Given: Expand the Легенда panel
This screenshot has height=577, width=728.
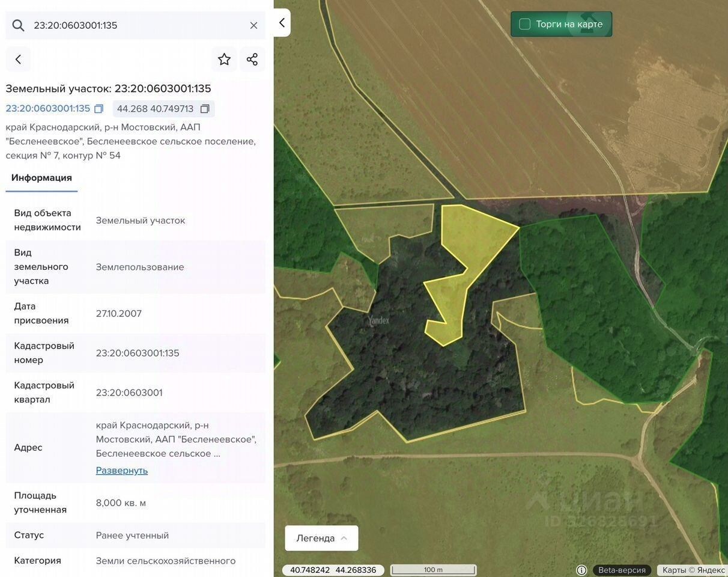Looking at the screenshot, I should pos(321,538).
